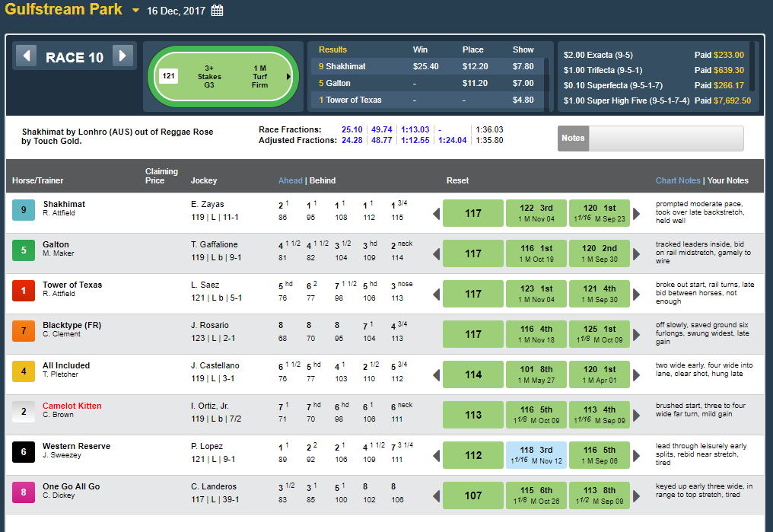Switch positions view to Ahead
This screenshot has width=773, height=532.
[x=290, y=181]
